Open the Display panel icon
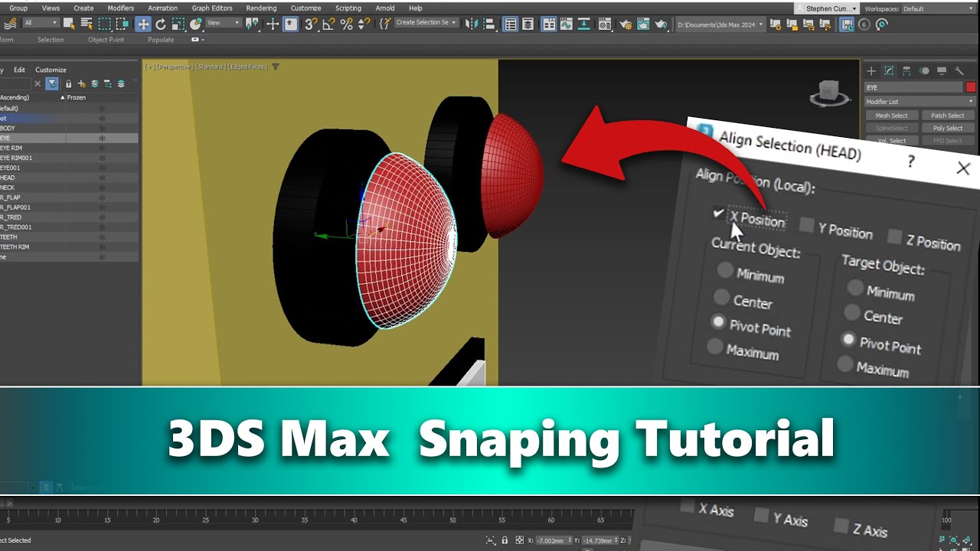The image size is (980, 551). [941, 70]
